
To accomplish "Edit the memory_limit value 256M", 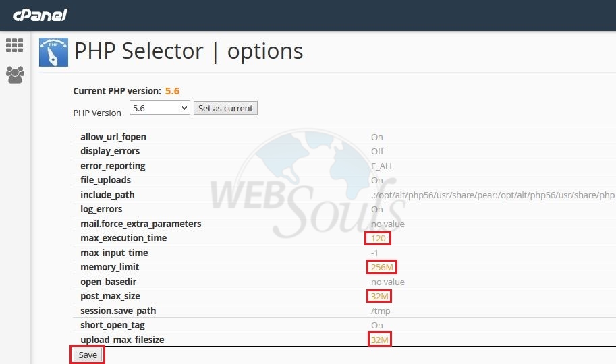I will 382,268.
